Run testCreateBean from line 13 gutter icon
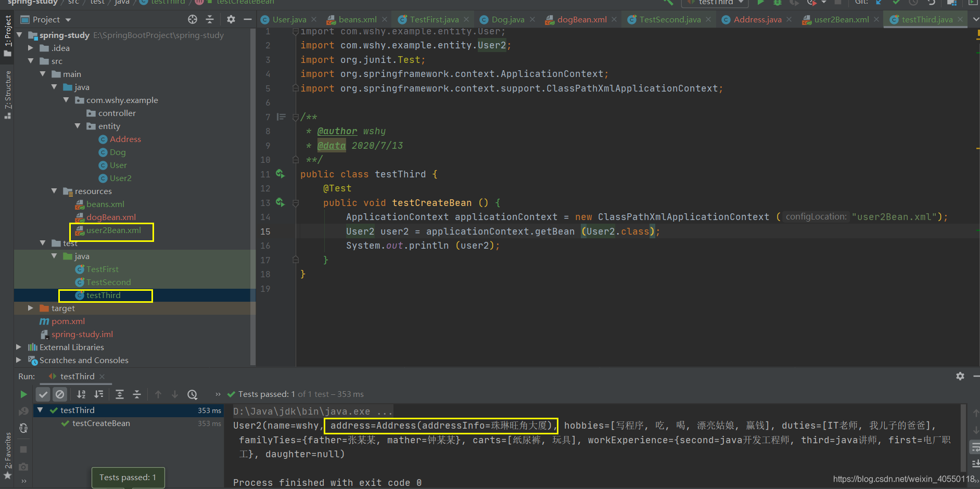Screen dimensions: 980x489 (x=280, y=202)
